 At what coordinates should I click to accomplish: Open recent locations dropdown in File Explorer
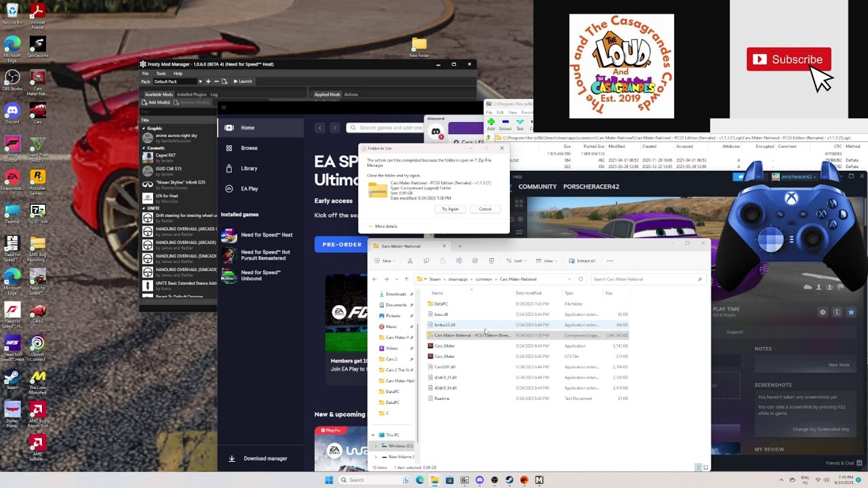pyautogui.click(x=396, y=279)
